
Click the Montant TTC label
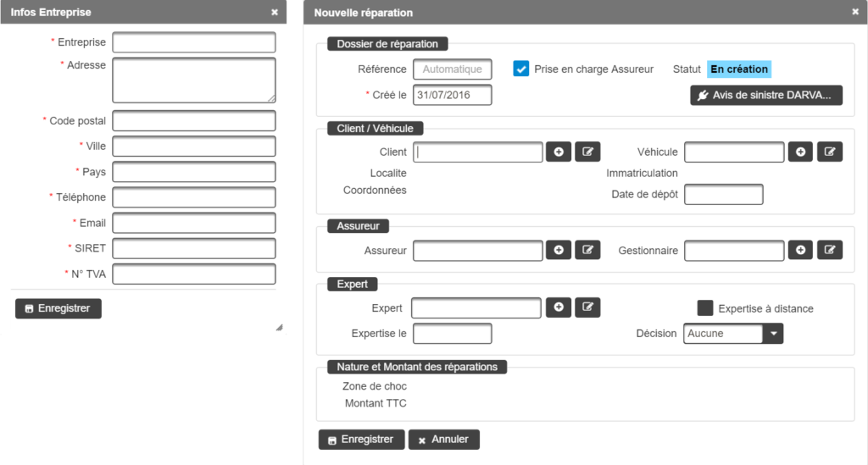(376, 403)
